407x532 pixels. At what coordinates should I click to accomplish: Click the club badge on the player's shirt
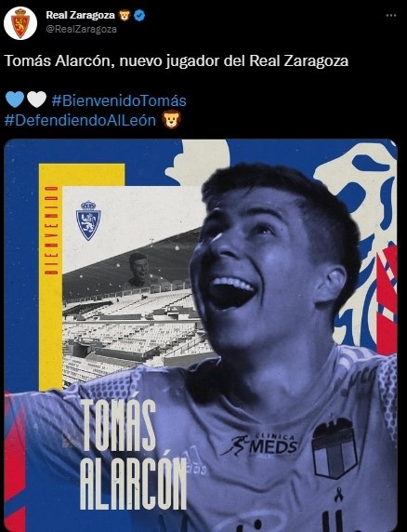(x=335, y=448)
